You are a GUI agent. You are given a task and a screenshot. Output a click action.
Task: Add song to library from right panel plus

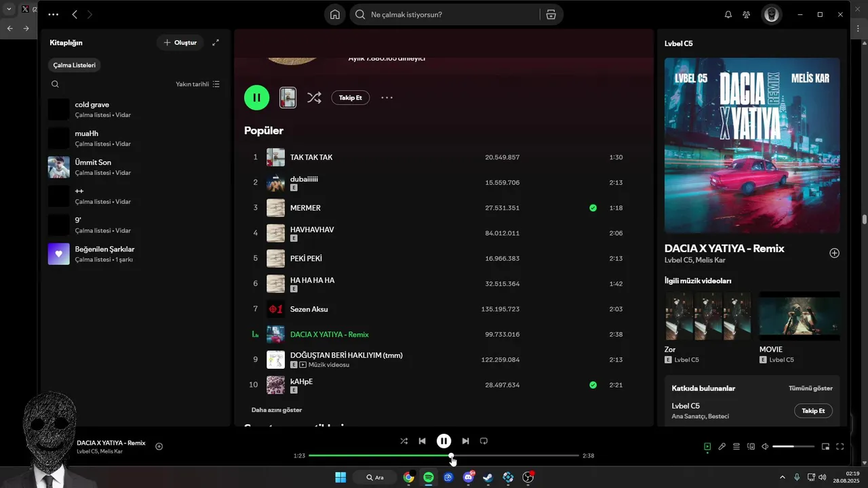coord(835,253)
